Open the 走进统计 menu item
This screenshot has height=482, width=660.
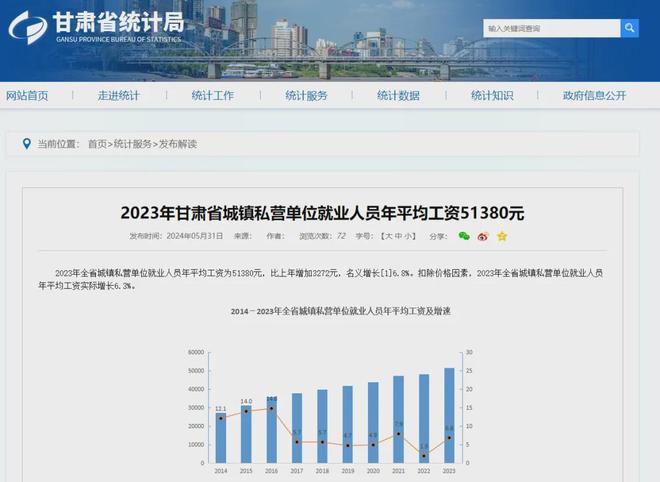[119, 96]
